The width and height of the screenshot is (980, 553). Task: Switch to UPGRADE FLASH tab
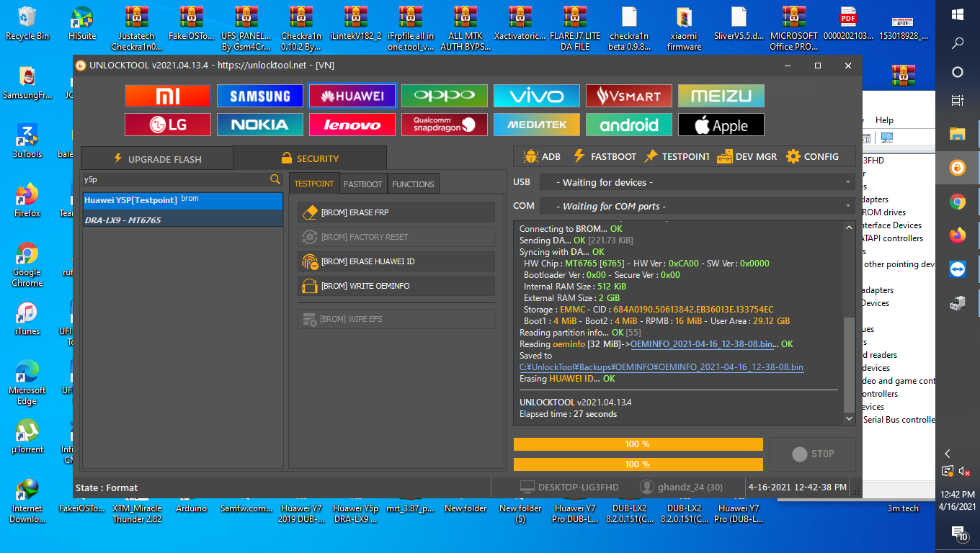pos(157,158)
